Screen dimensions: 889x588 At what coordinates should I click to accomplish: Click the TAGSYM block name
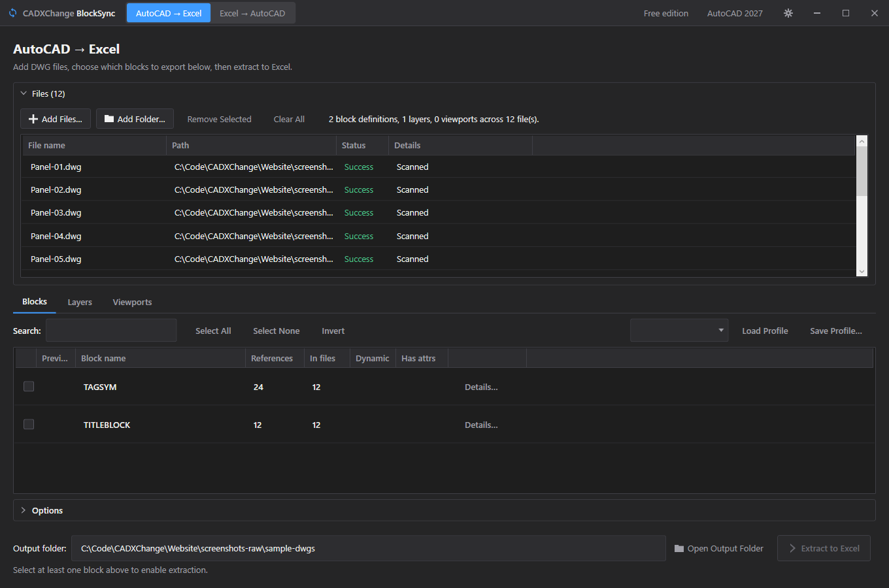coord(100,387)
